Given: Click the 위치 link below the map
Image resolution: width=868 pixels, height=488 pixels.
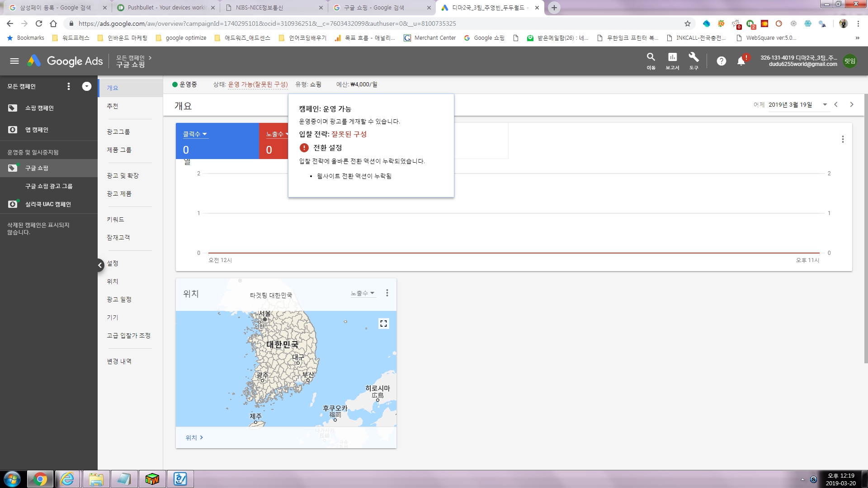Looking at the screenshot, I should 194,437.
